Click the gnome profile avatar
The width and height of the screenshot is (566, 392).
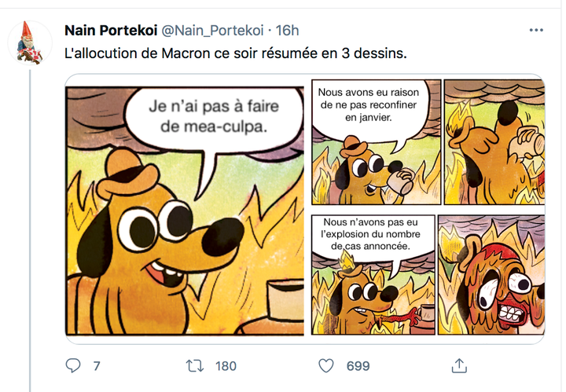(30, 42)
